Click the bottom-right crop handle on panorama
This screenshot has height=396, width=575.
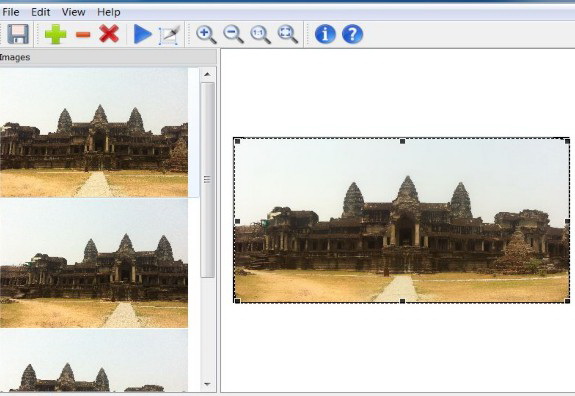[567, 301]
